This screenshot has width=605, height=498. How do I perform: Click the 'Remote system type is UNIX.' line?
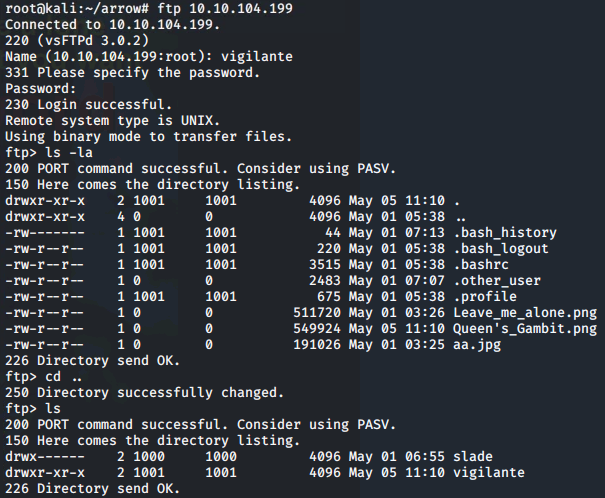pos(112,121)
